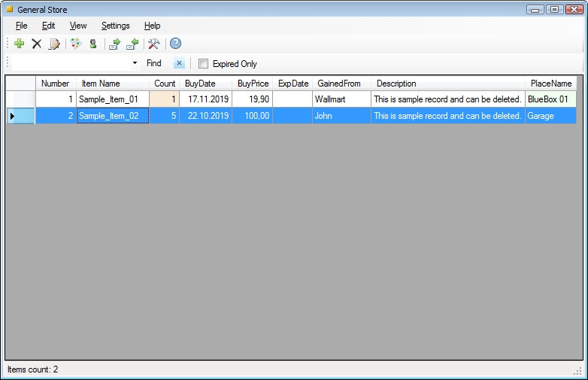
Task: Click the edit item document-pencil icon
Action: 54,44
